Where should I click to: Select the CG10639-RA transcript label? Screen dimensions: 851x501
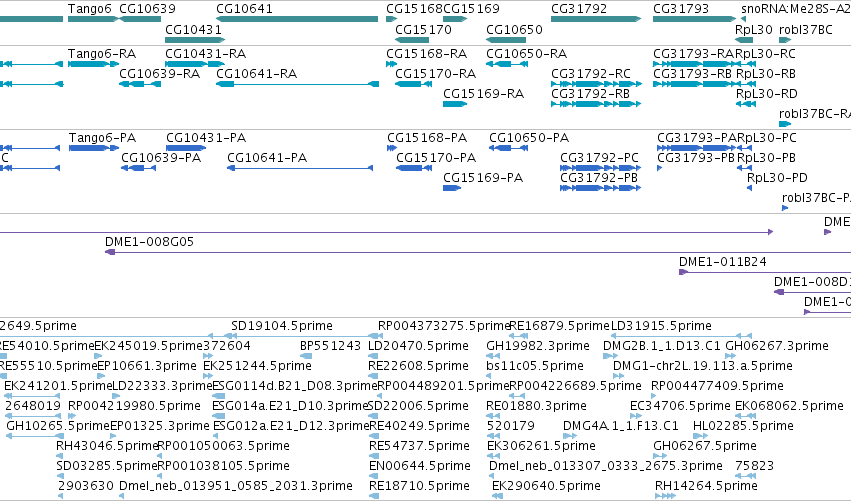[x=159, y=73]
